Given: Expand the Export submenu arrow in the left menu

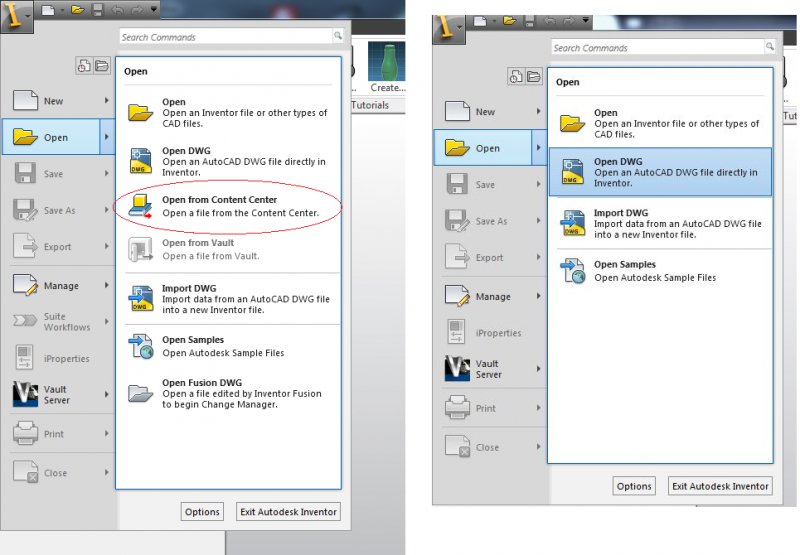Looking at the screenshot, I should (107, 246).
